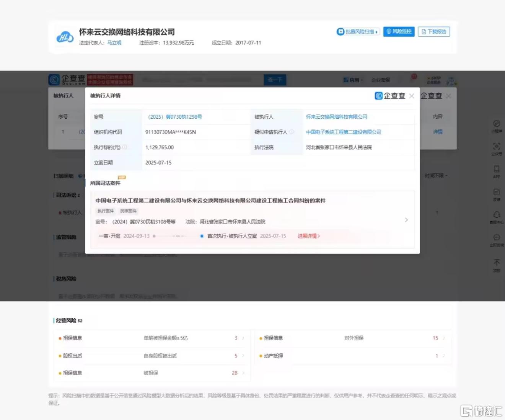This screenshot has width=505, height=420.
Task: Click the user avatar in the header
Action: (x=451, y=80)
